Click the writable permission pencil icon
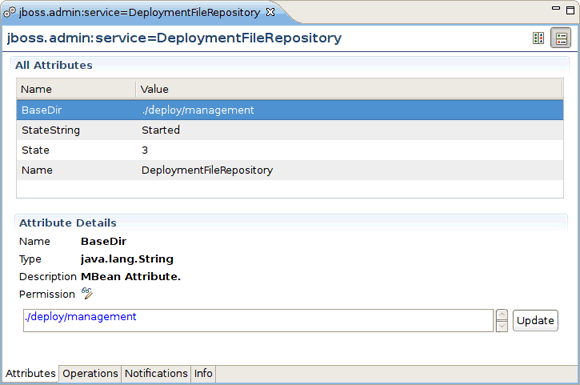This screenshot has width=580, height=385. tap(87, 293)
